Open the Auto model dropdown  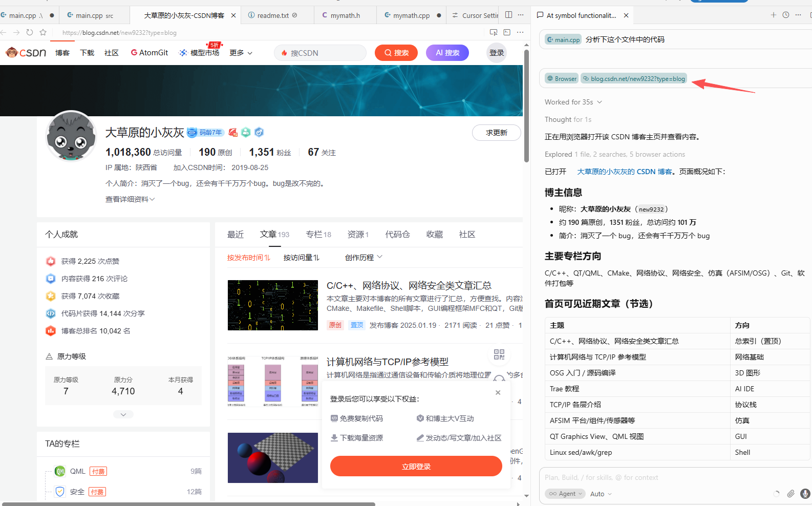click(x=601, y=494)
